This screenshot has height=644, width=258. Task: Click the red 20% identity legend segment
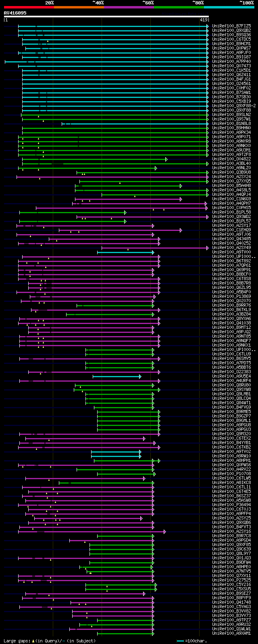29,7
